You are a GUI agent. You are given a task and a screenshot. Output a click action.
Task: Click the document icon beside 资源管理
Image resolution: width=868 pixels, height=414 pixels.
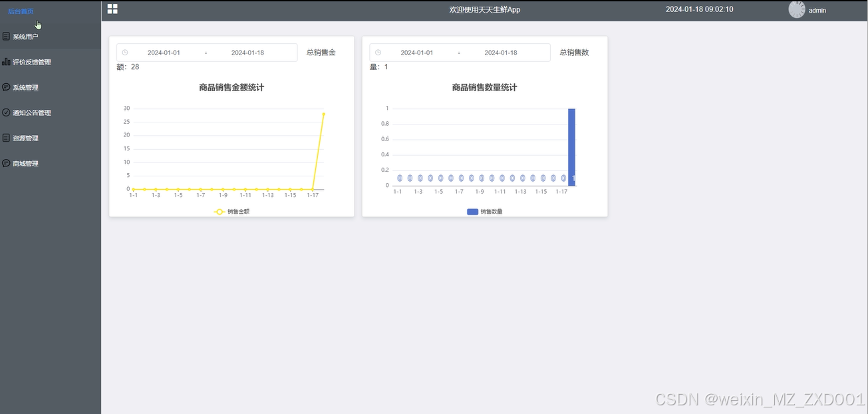tap(6, 138)
